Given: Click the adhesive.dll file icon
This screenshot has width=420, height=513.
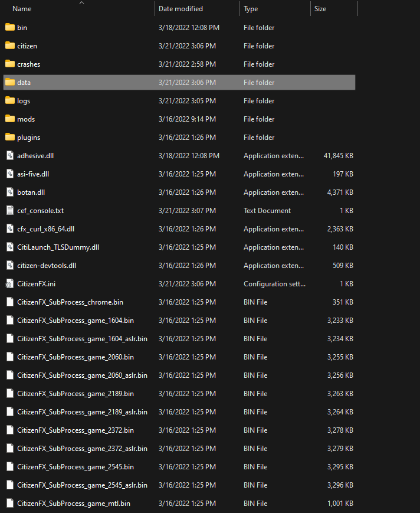Looking at the screenshot, I should point(10,155).
